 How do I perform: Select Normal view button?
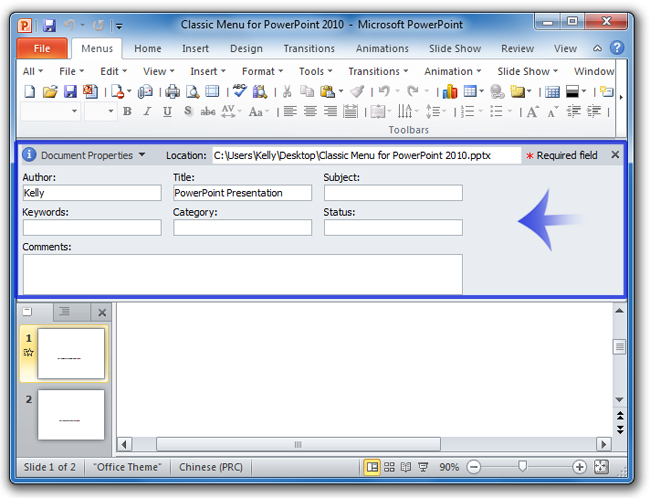(x=372, y=467)
